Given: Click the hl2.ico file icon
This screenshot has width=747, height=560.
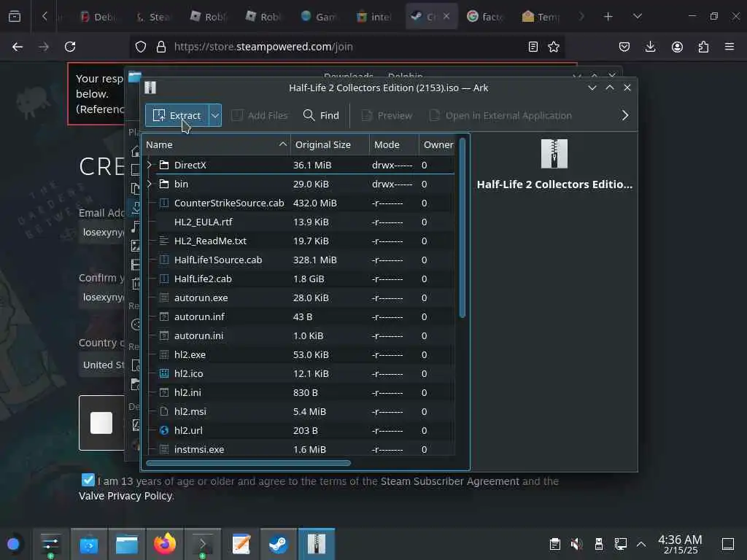Looking at the screenshot, I should point(164,373).
